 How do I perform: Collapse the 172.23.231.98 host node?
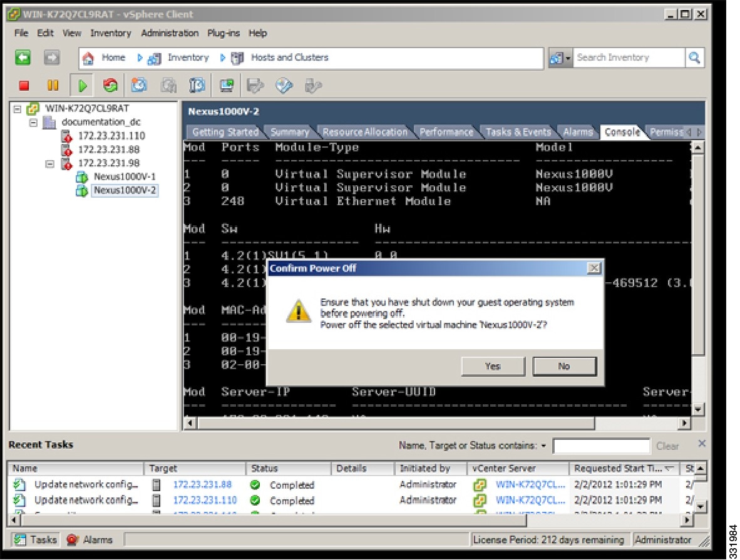(x=49, y=164)
